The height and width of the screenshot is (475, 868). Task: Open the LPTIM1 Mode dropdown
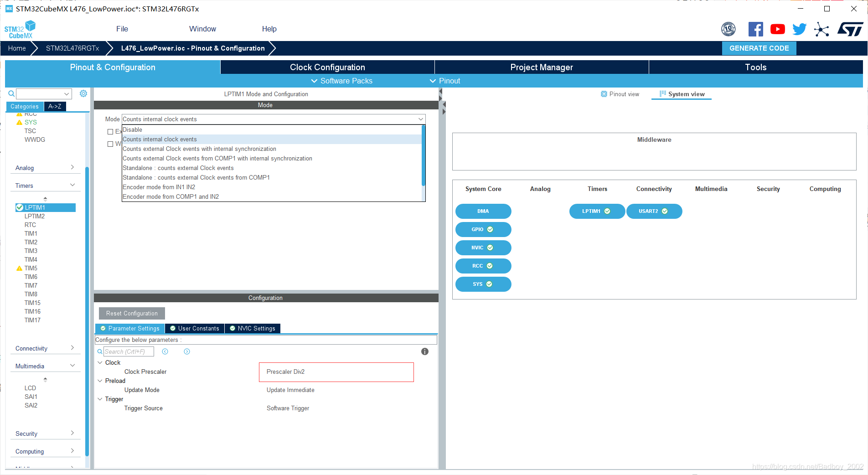[x=274, y=119]
